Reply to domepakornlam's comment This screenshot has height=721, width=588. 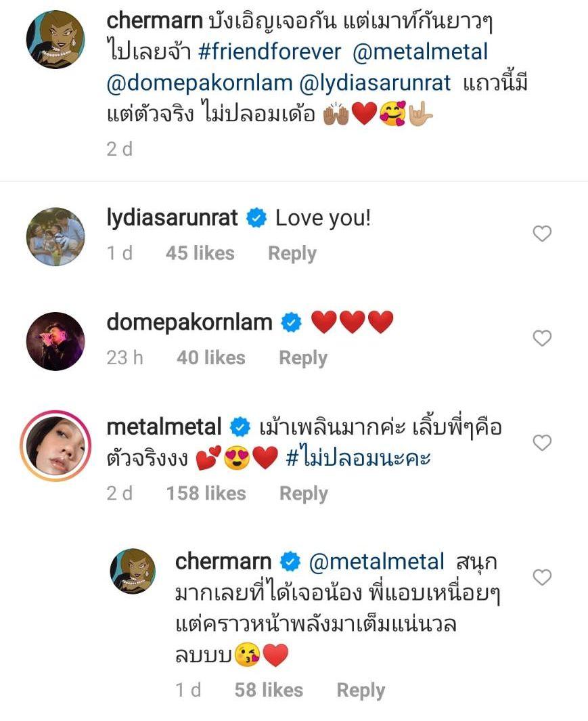click(x=302, y=357)
